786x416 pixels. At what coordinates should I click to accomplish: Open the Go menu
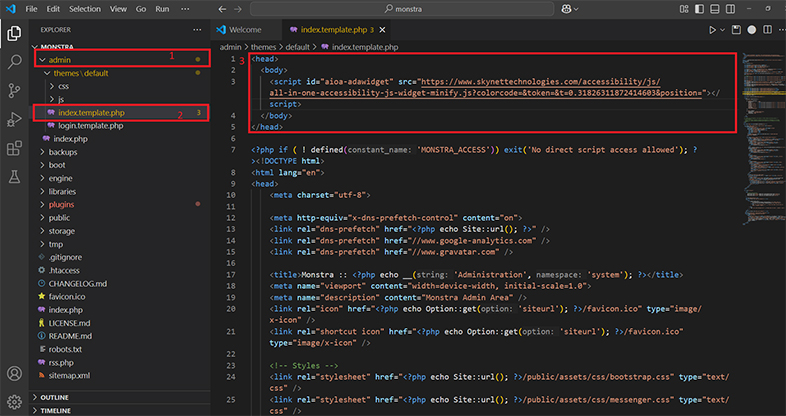click(x=141, y=9)
